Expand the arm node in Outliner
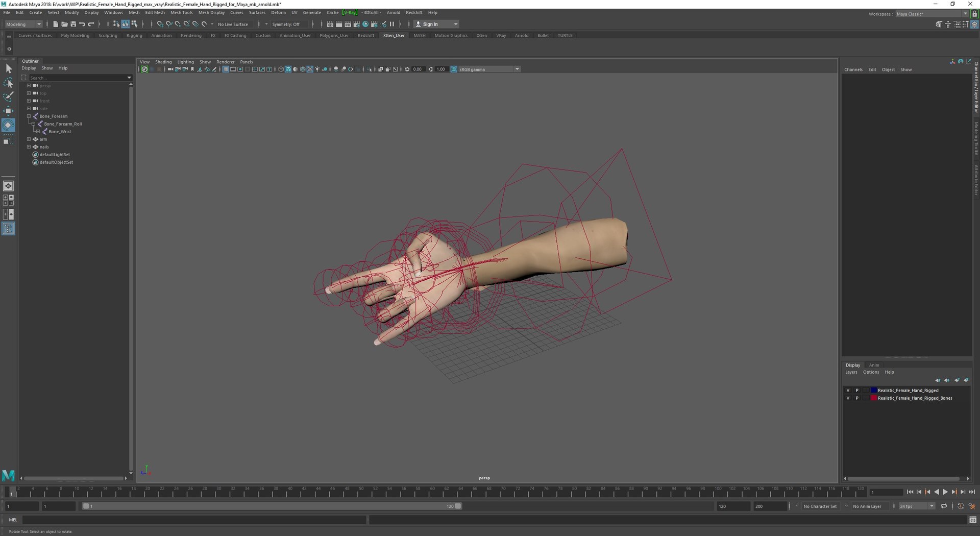The width and height of the screenshot is (980, 536). [29, 139]
